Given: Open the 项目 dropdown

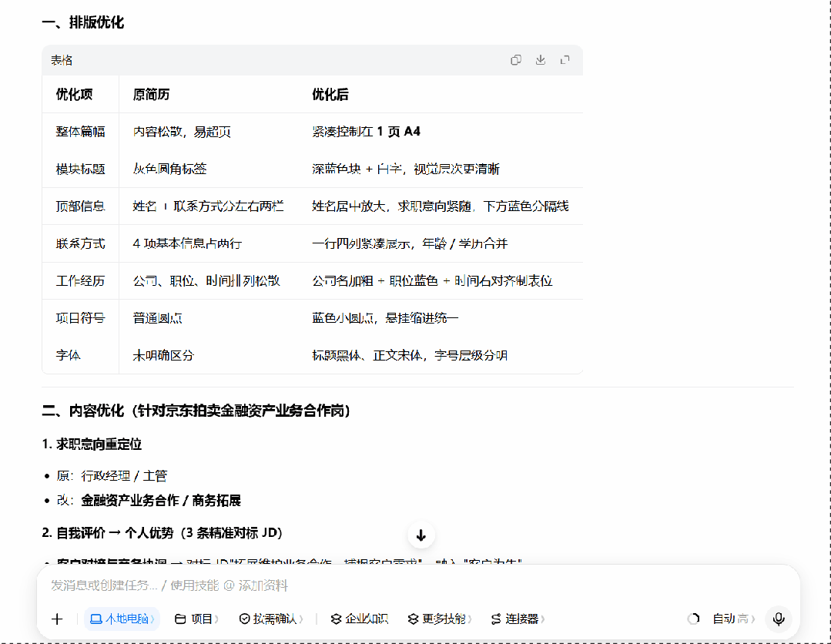Looking at the screenshot, I should pyautogui.click(x=196, y=619).
